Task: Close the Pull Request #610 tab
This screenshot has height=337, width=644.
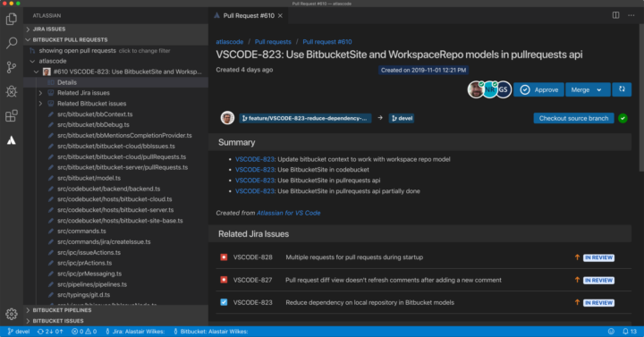Action: [x=280, y=15]
